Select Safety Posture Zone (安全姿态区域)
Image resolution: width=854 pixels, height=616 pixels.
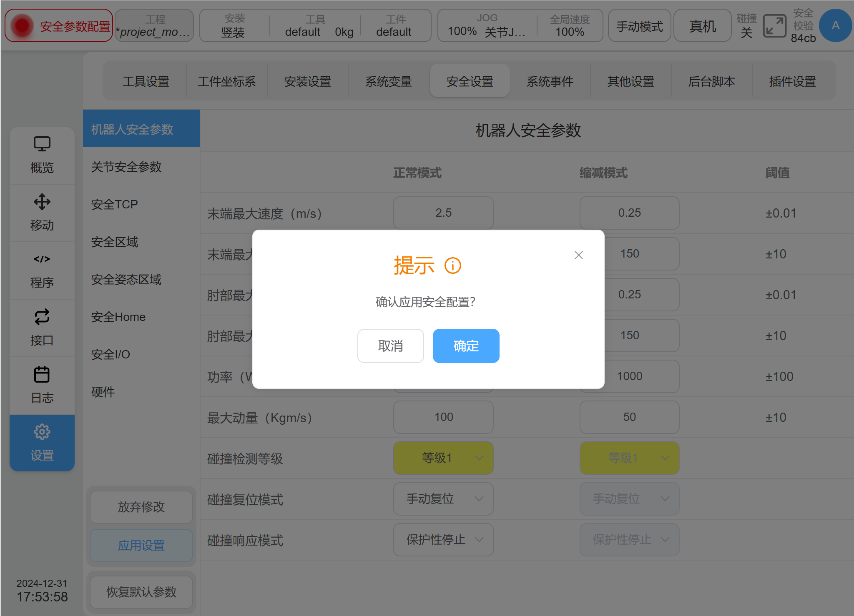coord(141,279)
